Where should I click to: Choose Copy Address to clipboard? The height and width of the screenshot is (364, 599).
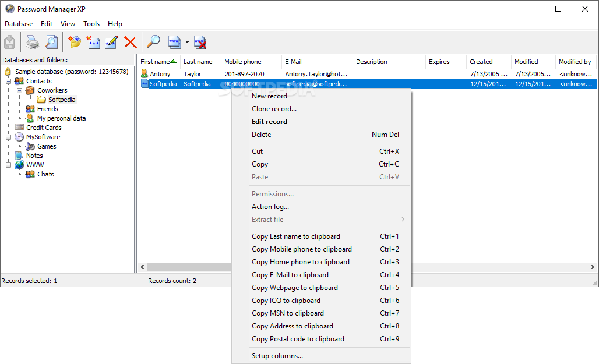coord(321,326)
